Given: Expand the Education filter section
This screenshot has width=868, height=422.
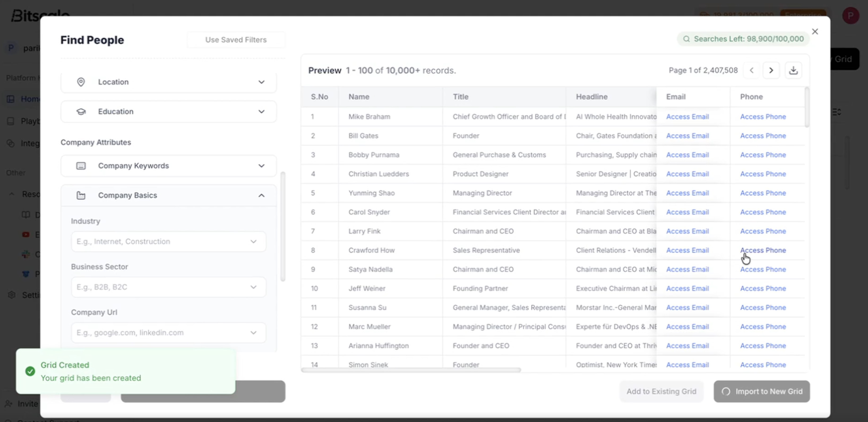Looking at the screenshot, I should pos(261,111).
